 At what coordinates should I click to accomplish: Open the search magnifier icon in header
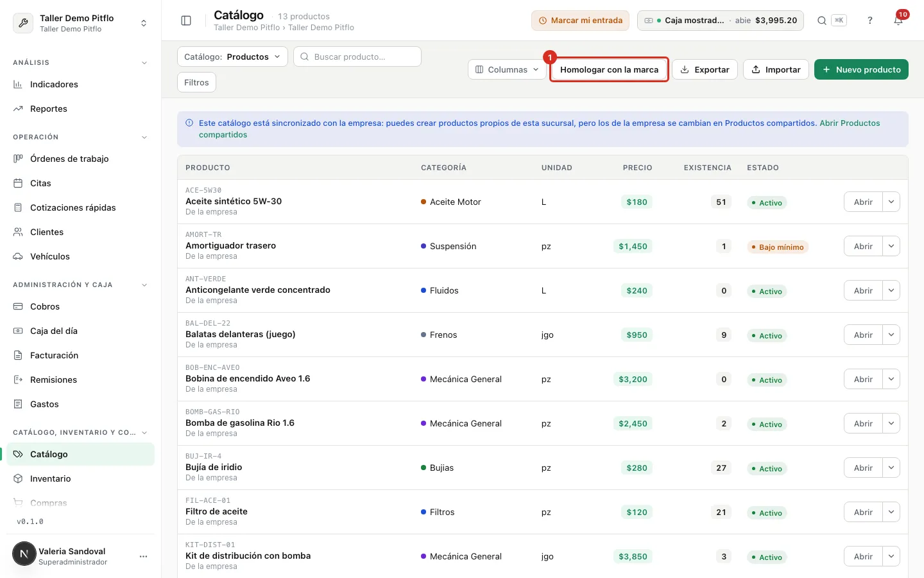coord(821,21)
